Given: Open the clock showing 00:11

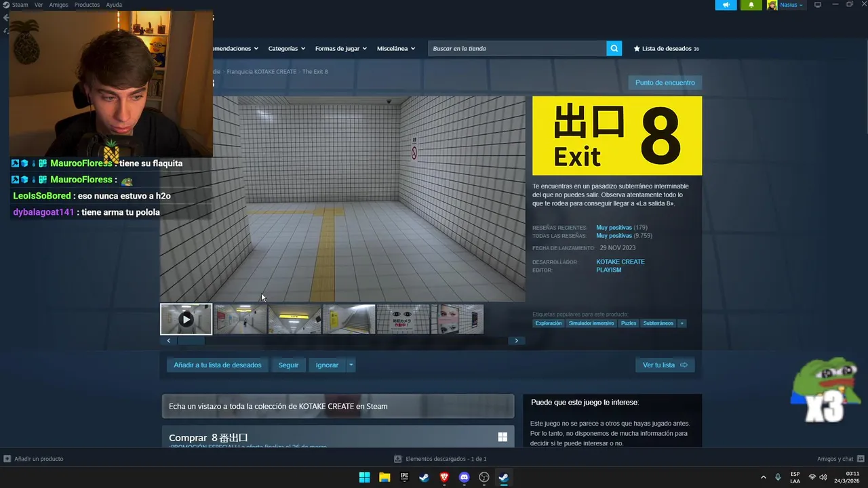Looking at the screenshot, I should coord(852,474).
